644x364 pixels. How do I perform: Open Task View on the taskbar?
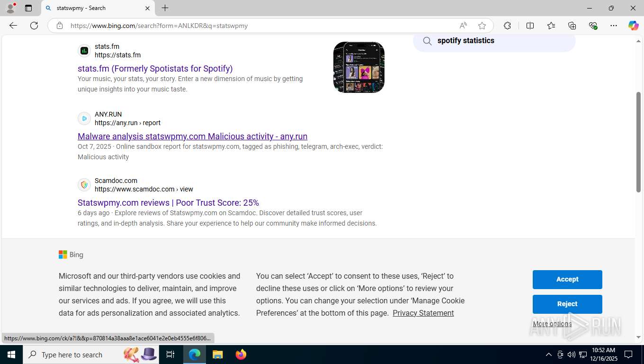click(170, 355)
